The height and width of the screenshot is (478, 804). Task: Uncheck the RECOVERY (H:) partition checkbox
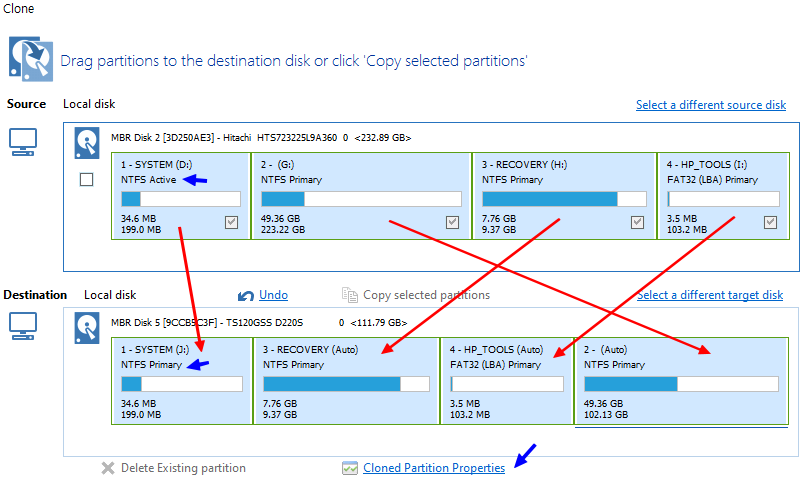(637, 223)
